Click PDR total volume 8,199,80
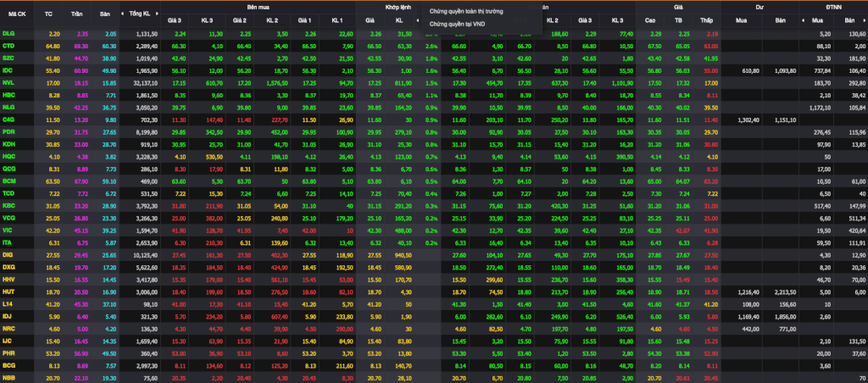868x383 pixels. click(147, 131)
